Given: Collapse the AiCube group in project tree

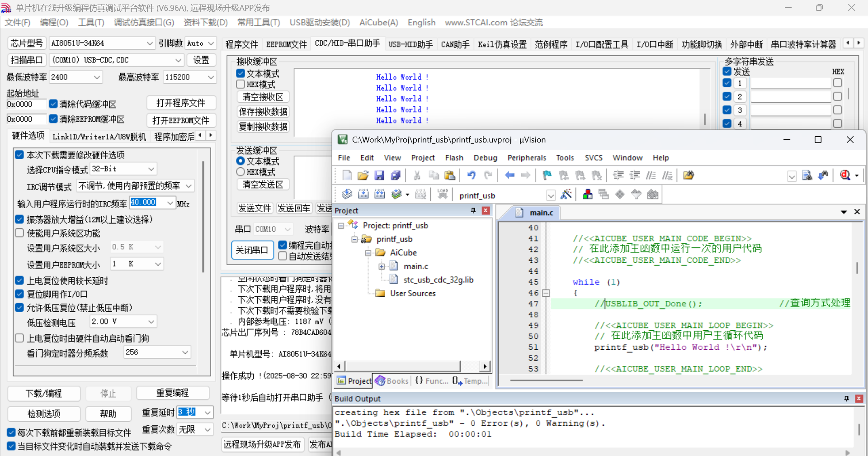Looking at the screenshot, I should tap(368, 252).
